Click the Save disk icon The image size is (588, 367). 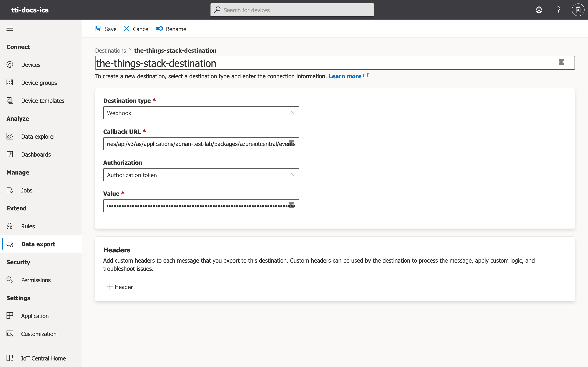[x=98, y=29]
